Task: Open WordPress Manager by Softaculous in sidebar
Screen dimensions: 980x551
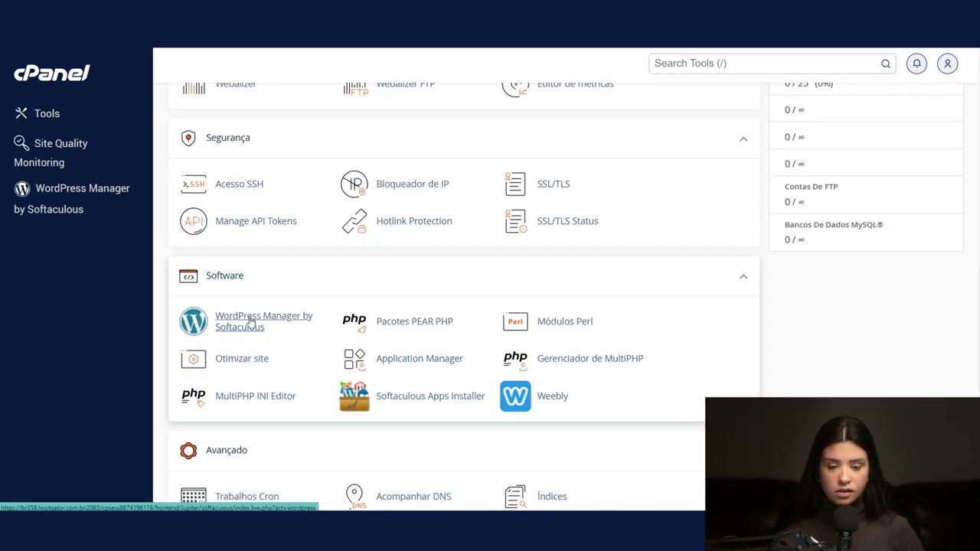Action: point(72,198)
